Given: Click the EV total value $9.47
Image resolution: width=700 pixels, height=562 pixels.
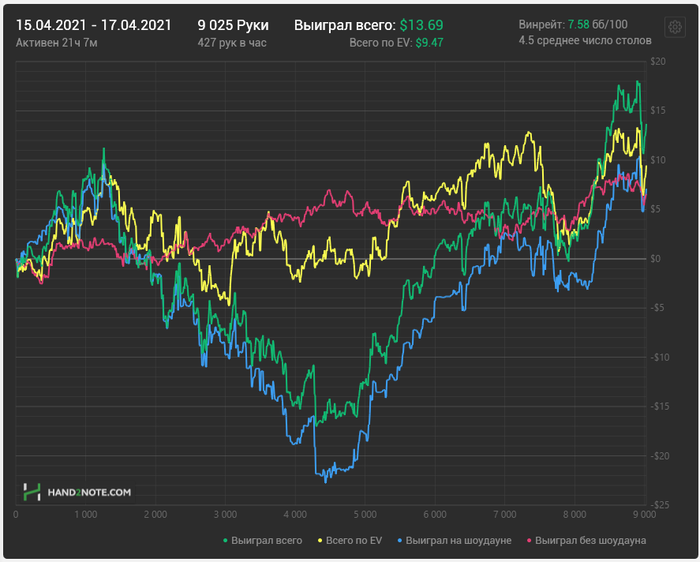Looking at the screenshot, I should point(429,43).
